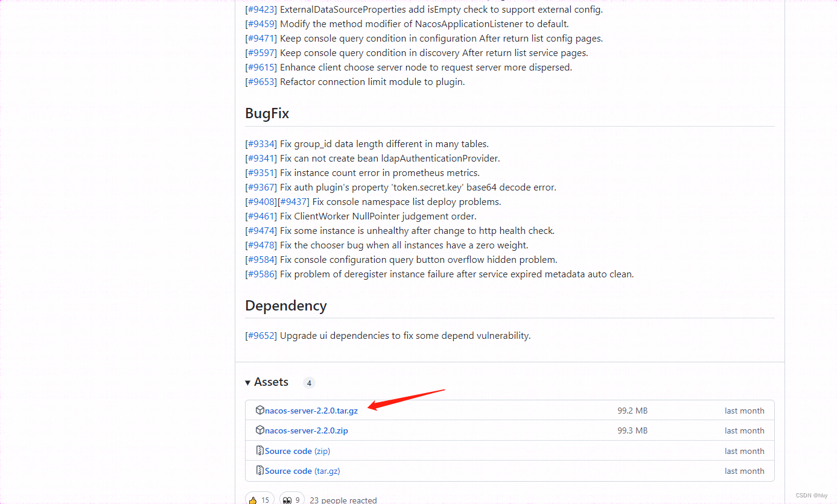The width and height of the screenshot is (837, 504).
Task: Click the file-zip icon beside Source code (zip)
Action: click(x=260, y=450)
